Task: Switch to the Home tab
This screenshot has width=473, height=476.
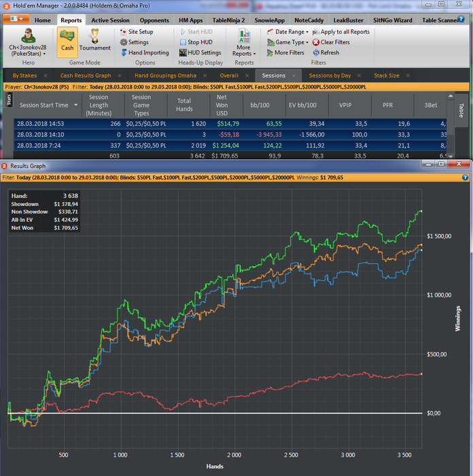Action: (43, 20)
